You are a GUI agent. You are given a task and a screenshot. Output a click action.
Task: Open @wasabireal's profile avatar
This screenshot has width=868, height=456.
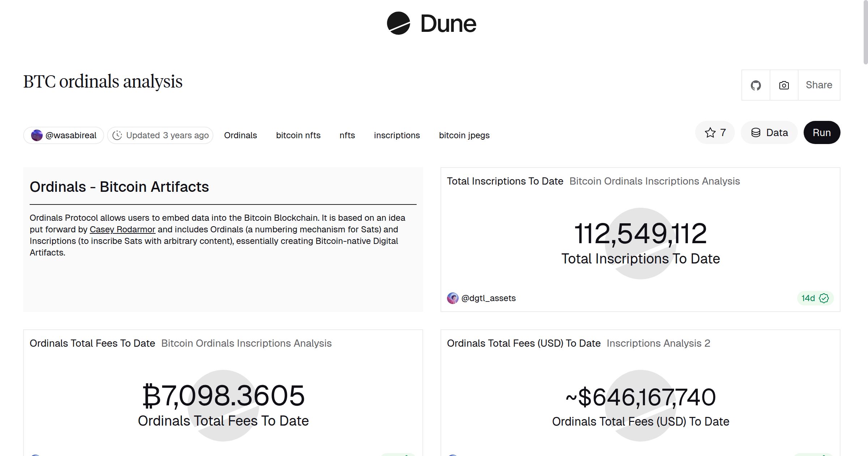37,135
